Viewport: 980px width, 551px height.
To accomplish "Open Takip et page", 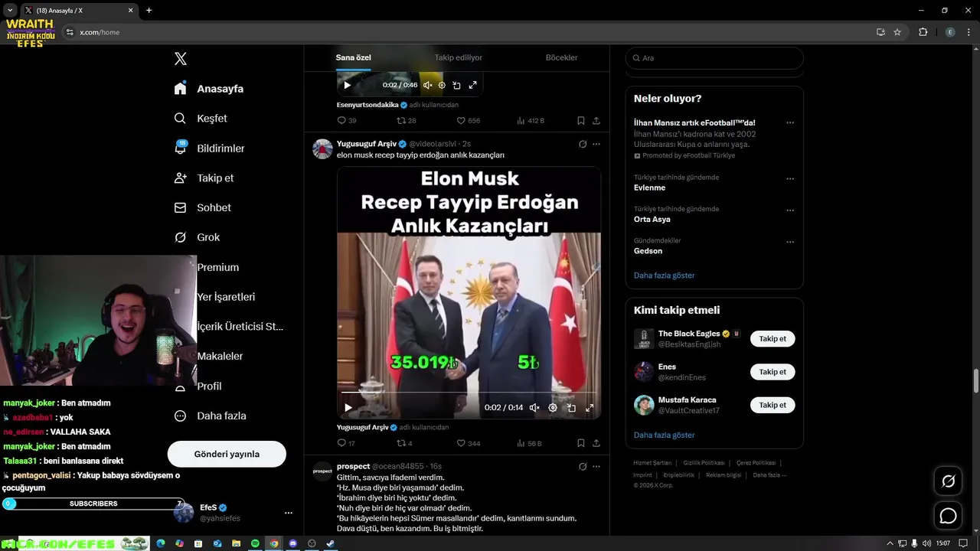I will click(204, 178).
